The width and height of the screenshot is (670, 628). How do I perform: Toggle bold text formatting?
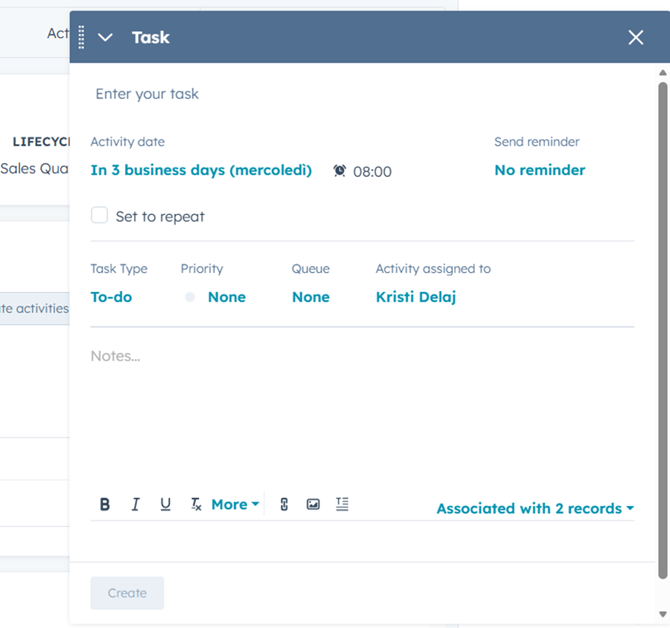[x=105, y=505]
